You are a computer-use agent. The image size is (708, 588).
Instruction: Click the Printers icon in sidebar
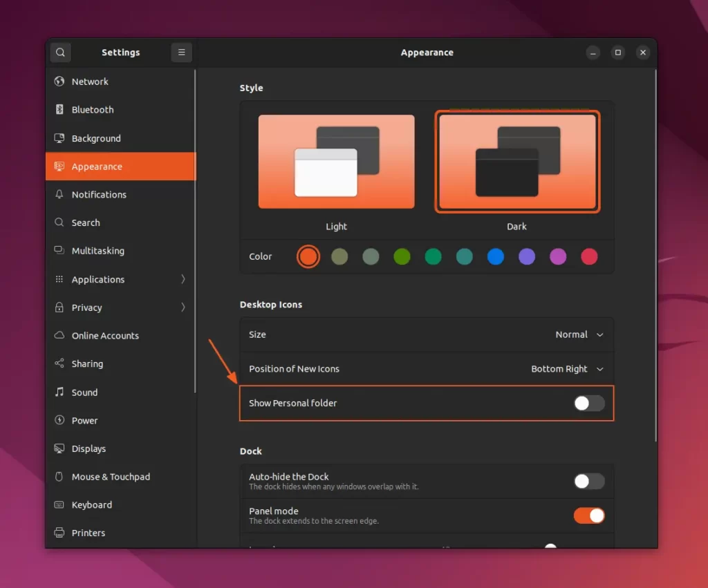[x=59, y=533]
